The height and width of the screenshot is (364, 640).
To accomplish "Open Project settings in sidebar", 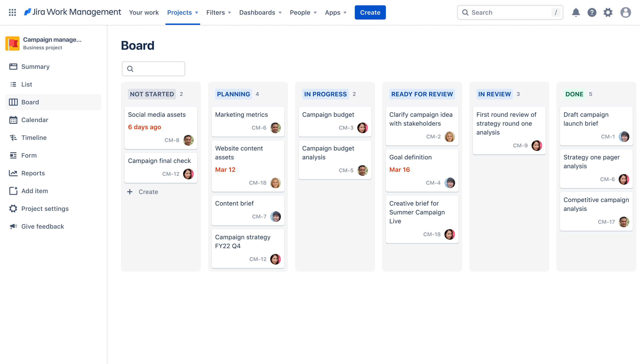I will click(x=45, y=209).
